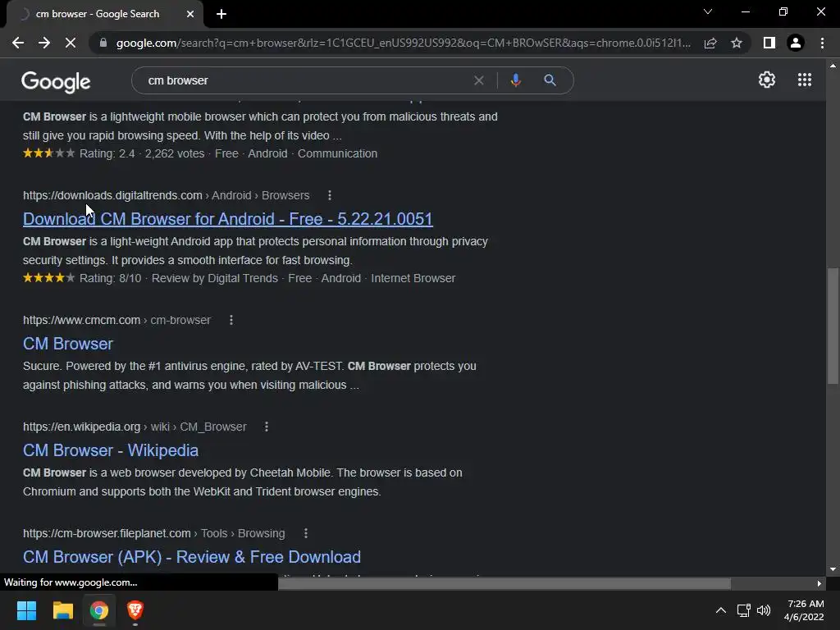Open more options for digitaltrends.com result
Image resolution: width=840 pixels, height=630 pixels.
coord(330,195)
